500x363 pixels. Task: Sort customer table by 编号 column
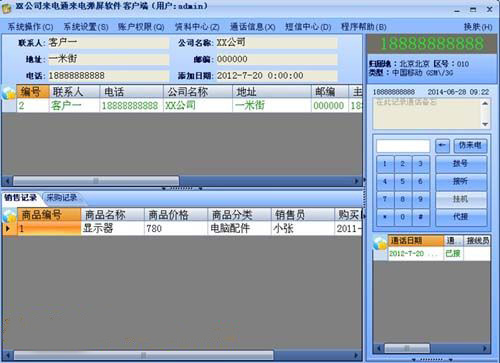pos(33,92)
